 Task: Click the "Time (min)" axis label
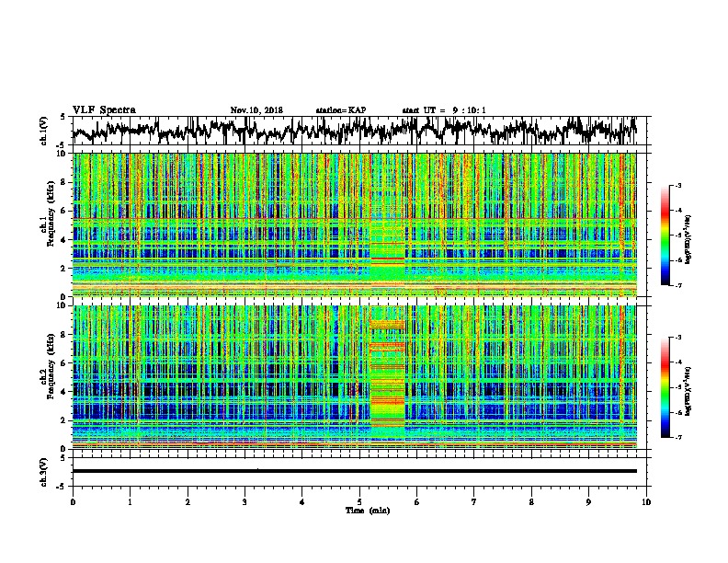click(x=368, y=511)
